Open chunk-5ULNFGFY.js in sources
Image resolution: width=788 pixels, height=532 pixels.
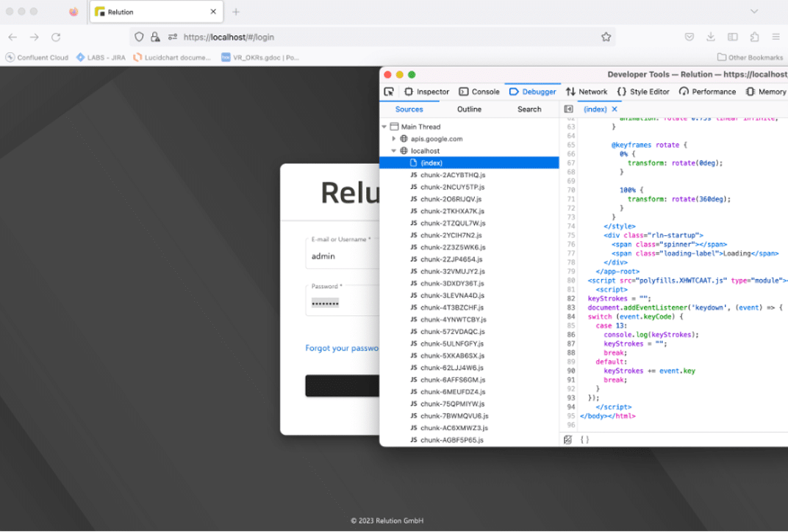pos(452,344)
